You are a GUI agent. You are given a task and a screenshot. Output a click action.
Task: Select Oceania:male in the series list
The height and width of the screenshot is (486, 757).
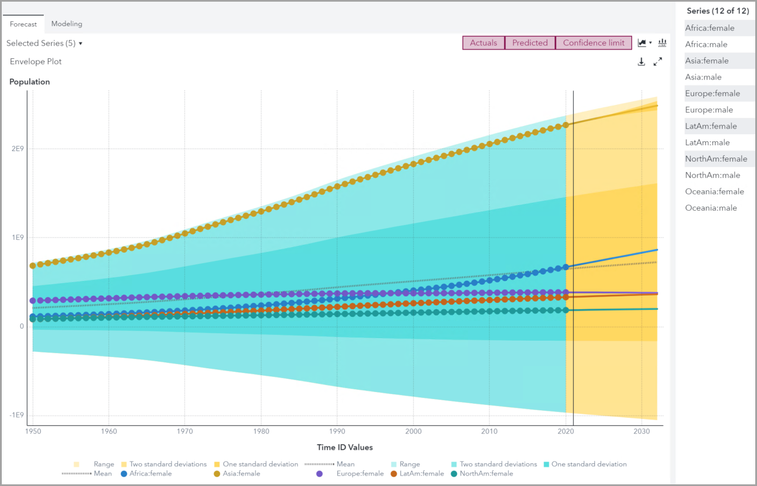[719, 208]
